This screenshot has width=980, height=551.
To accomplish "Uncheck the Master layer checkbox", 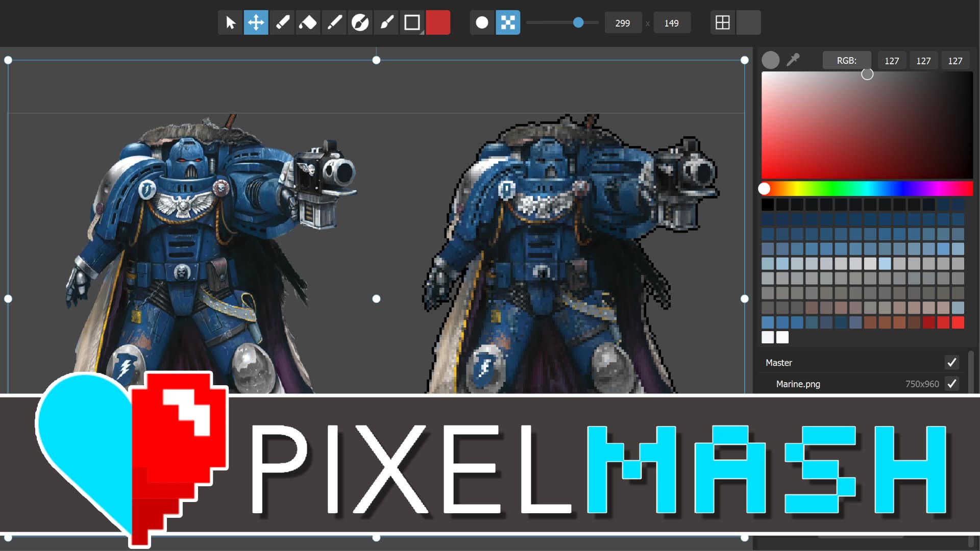I will click(951, 362).
